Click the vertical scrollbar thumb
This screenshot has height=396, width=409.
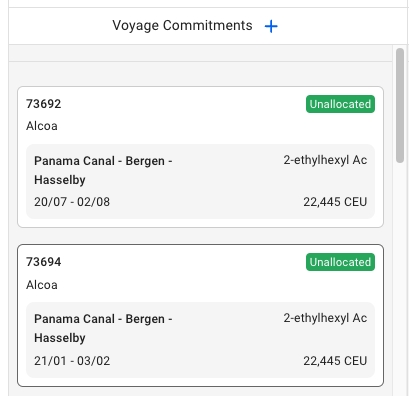pyautogui.click(x=400, y=105)
